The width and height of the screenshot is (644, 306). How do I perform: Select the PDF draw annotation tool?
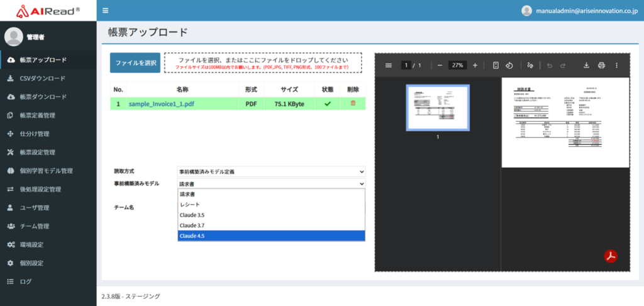[x=530, y=65]
